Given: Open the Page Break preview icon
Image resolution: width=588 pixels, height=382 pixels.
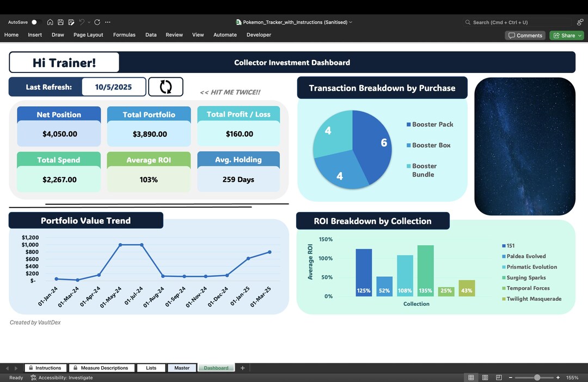Looking at the screenshot, I should 498,377.
